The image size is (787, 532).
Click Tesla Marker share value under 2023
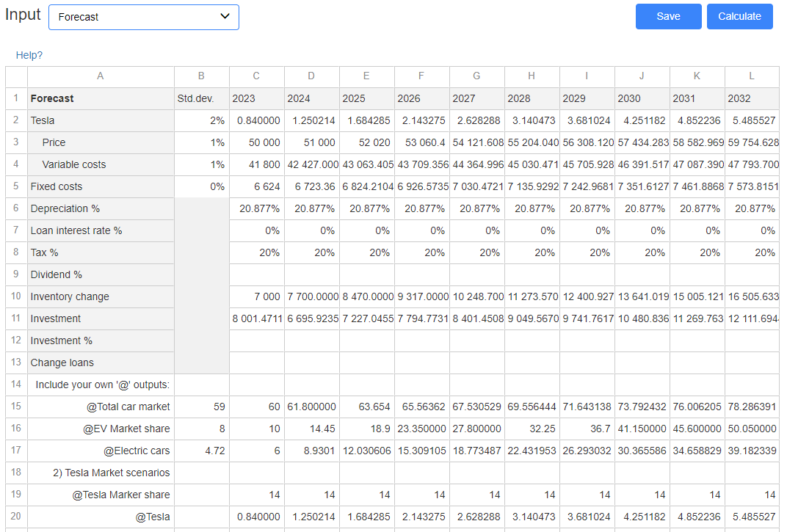pyautogui.click(x=256, y=495)
